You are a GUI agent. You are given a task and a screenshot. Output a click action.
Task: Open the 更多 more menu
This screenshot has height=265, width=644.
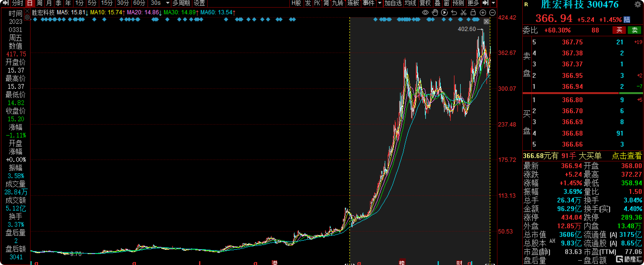pos(473,3)
